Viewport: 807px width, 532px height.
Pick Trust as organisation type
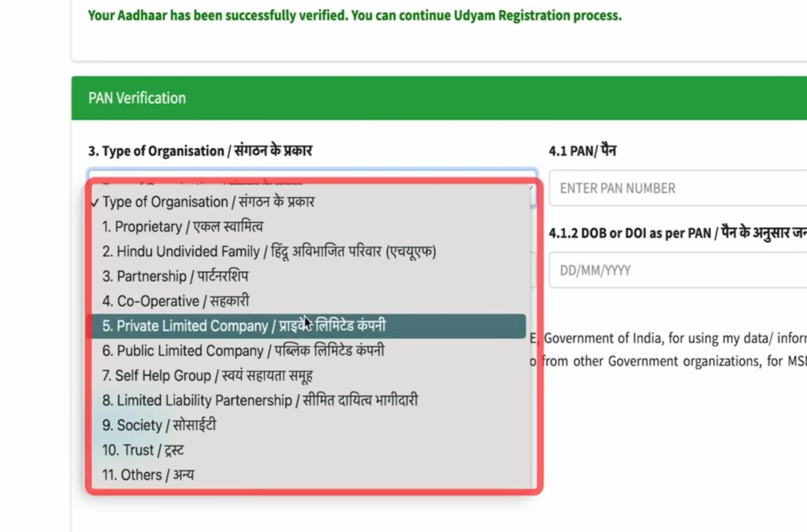click(x=143, y=450)
